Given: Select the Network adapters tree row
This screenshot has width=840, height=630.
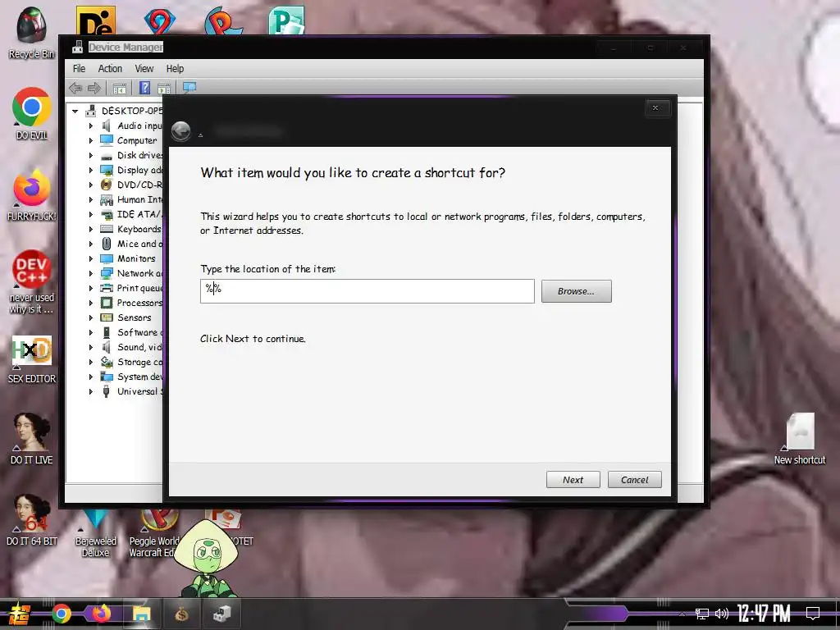Looking at the screenshot, I should 130,273.
